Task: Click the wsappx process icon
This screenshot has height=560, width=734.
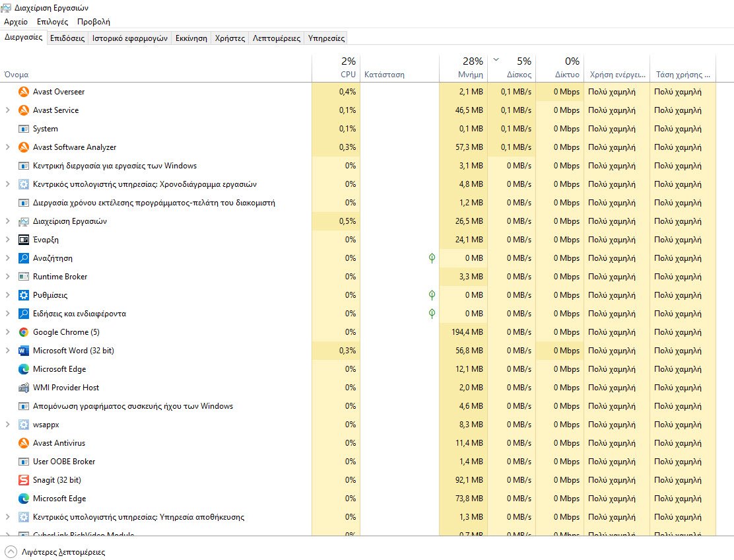Action: (x=23, y=425)
